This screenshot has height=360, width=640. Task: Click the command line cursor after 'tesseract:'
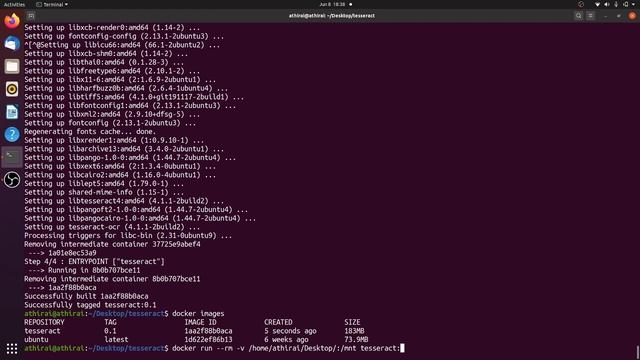point(402,348)
